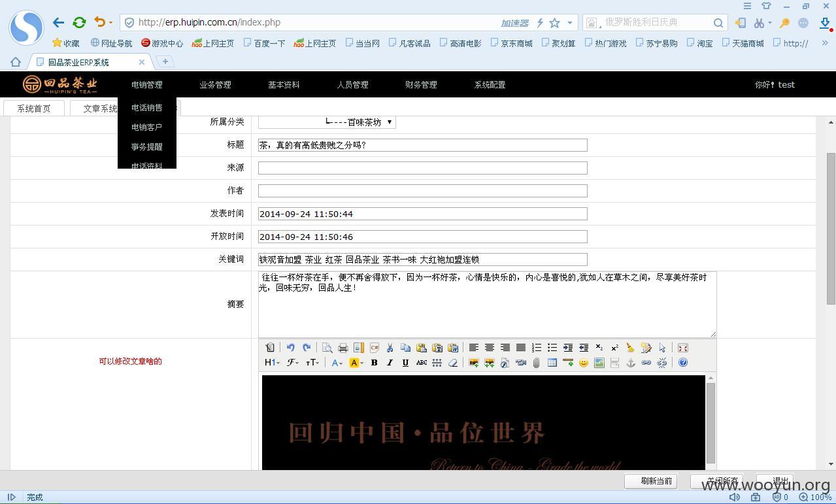Open a new browser tab
This screenshot has width=836, height=504.
165,61
